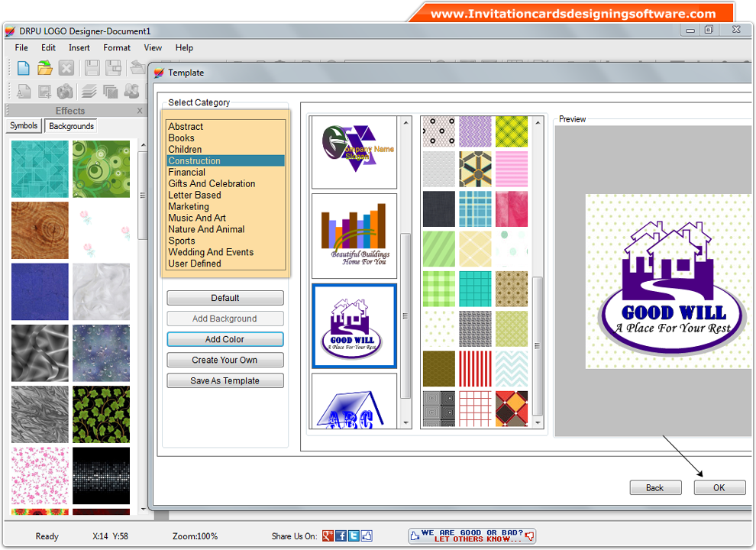
Task: Confirm template selection with OK
Action: (719, 487)
